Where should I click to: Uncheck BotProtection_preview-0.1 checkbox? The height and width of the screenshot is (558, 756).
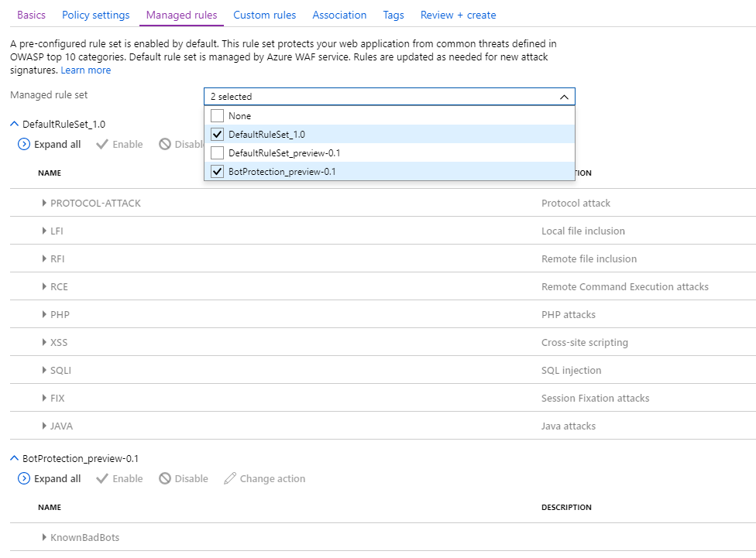(x=218, y=172)
